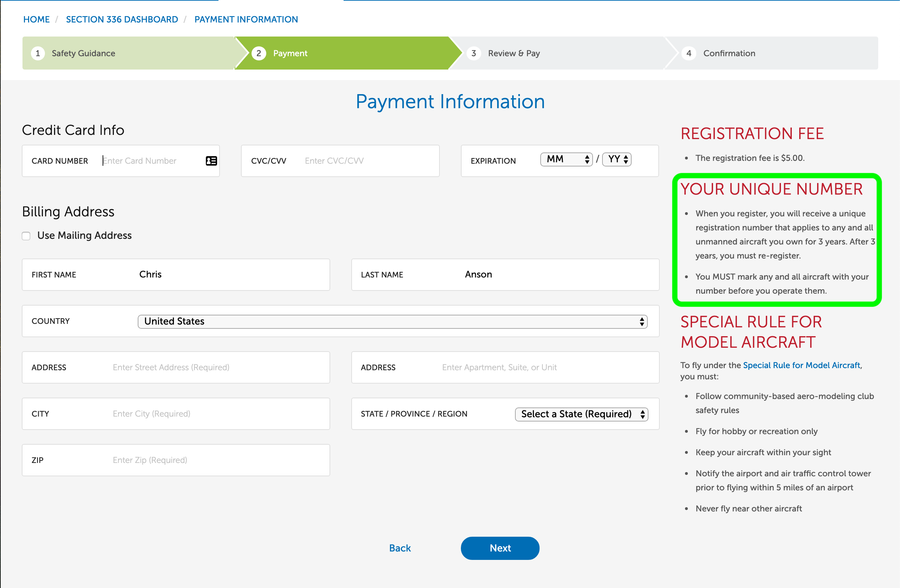Open the Special Rule for Model Aircraft link
Screen dimensions: 900x588
(801, 365)
